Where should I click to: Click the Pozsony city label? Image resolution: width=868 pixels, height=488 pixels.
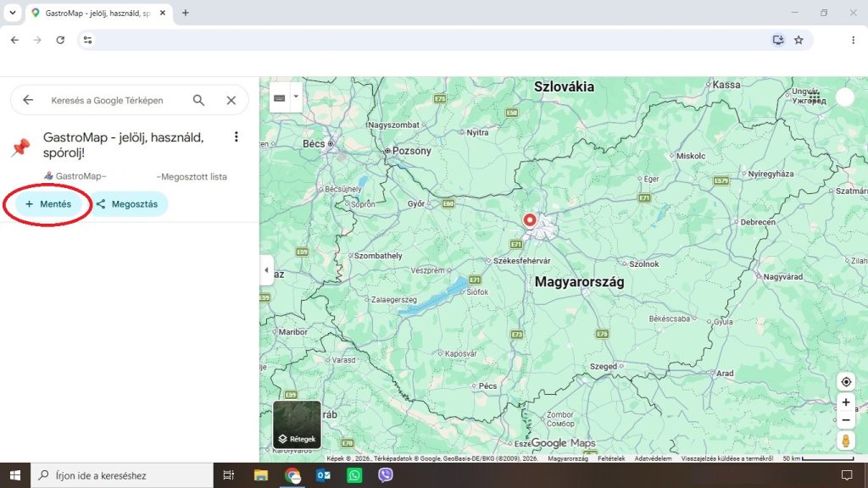coord(411,151)
